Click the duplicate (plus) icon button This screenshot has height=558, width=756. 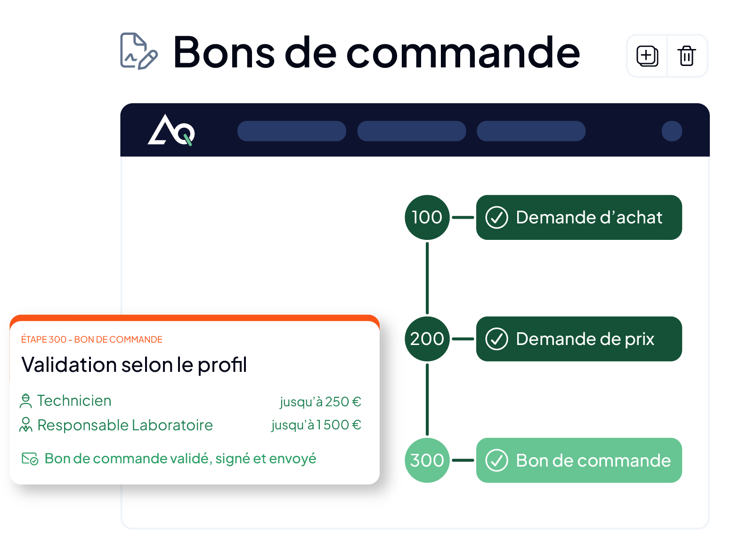[647, 56]
